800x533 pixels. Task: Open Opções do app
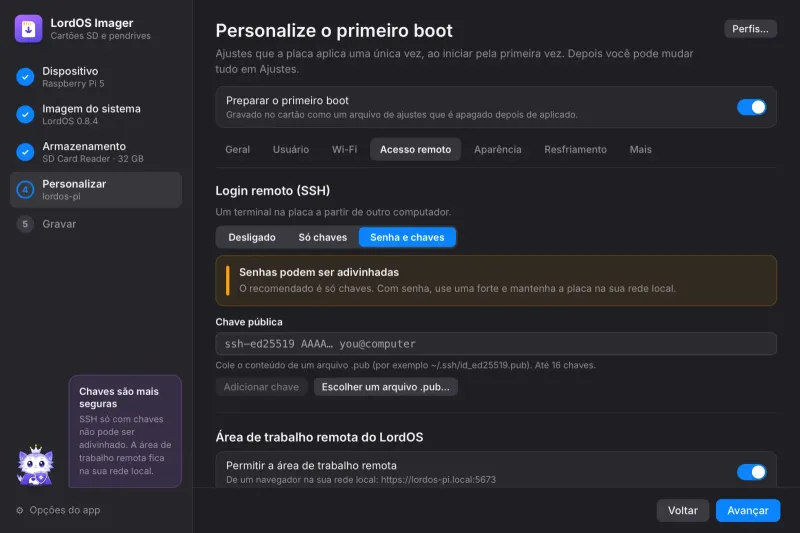point(58,510)
